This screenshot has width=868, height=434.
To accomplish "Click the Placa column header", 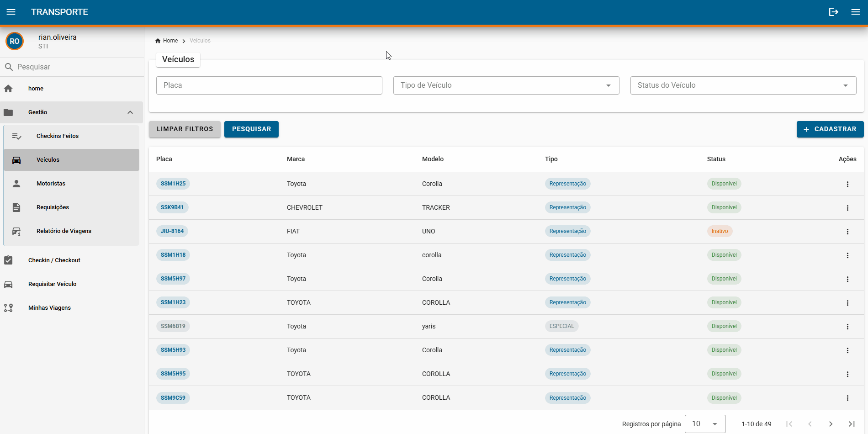I will point(164,159).
